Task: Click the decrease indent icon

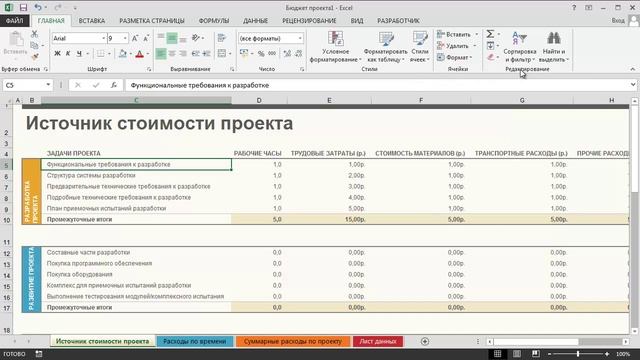Action: coord(196,53)
